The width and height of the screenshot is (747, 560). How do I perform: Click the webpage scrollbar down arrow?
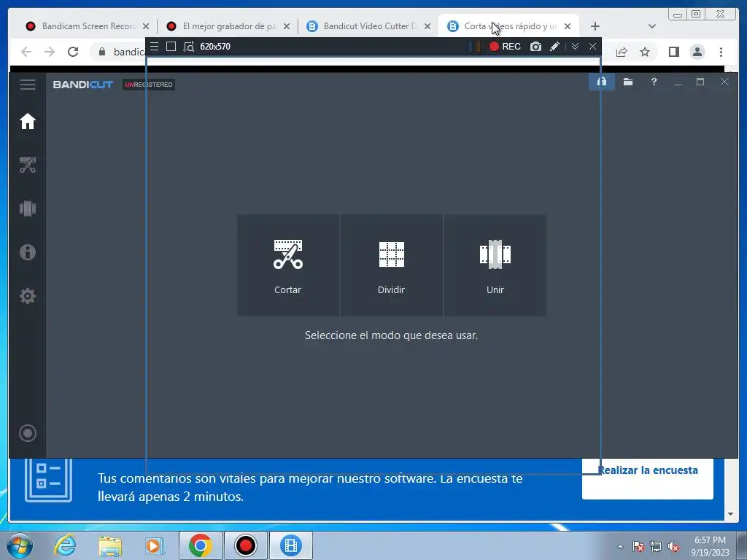pyautogui.click(x=730, y=514)
